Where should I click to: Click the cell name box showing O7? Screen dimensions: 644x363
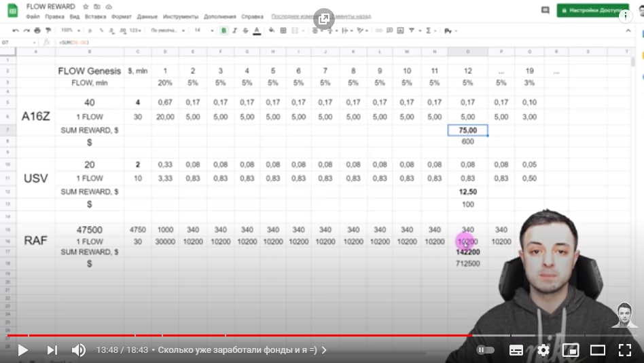(18, 42)
